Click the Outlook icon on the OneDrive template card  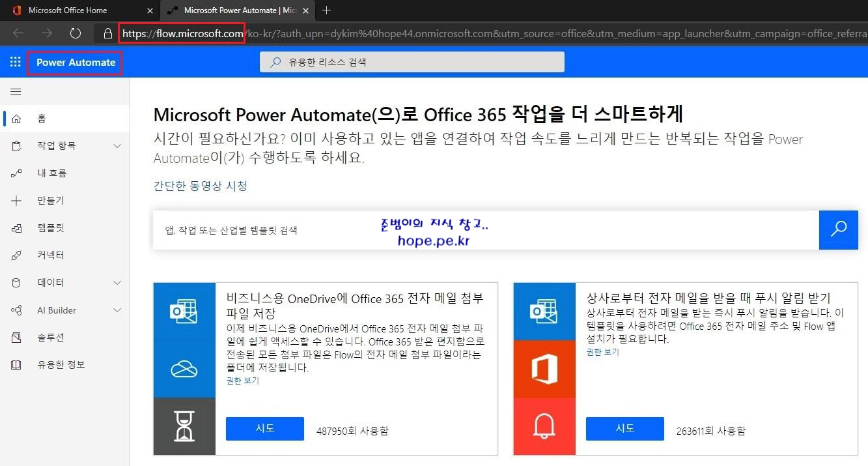[x=184, y=311]
